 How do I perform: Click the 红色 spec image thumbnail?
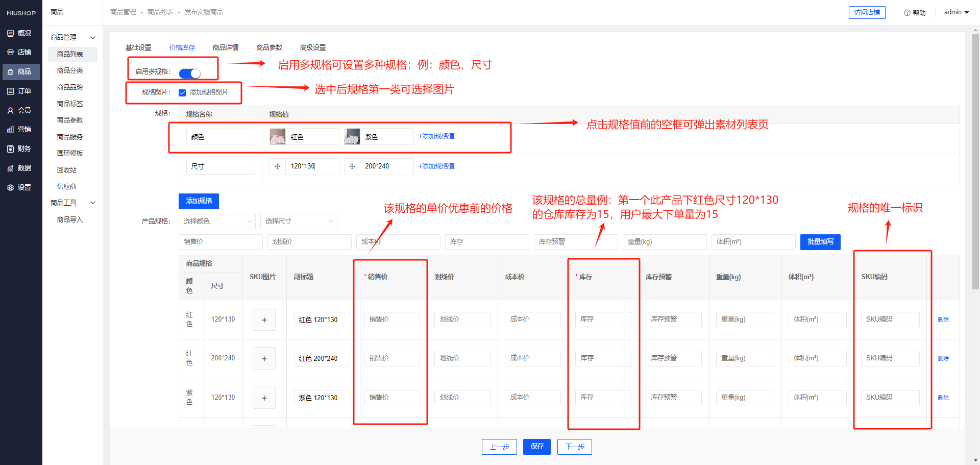pyautogui.click(x=278, y=137)
